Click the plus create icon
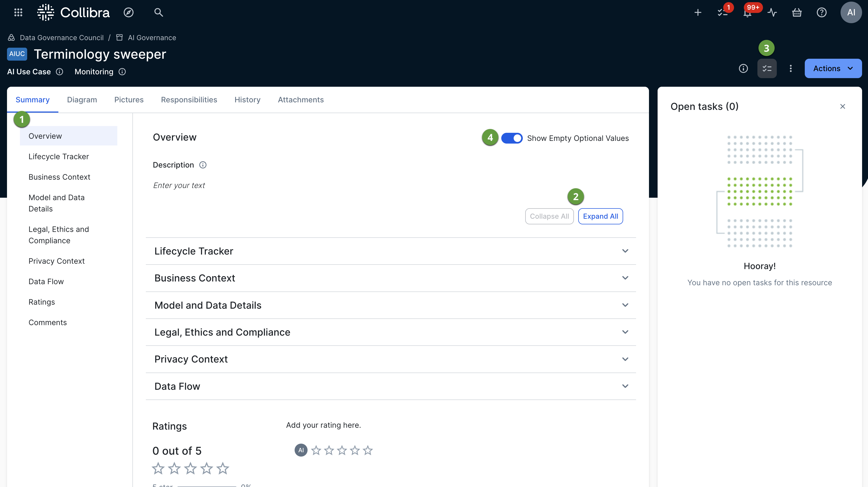Viewport: 868px width, 487px height. click(698, 12)
